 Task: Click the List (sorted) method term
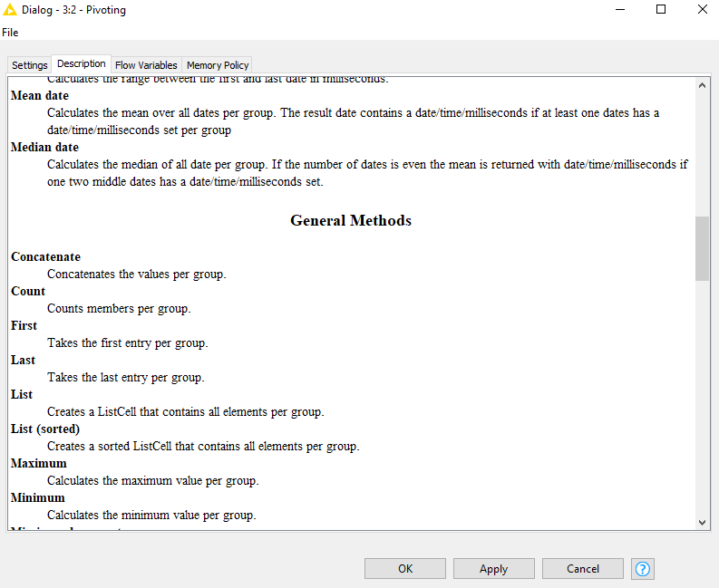pos(45,429)
